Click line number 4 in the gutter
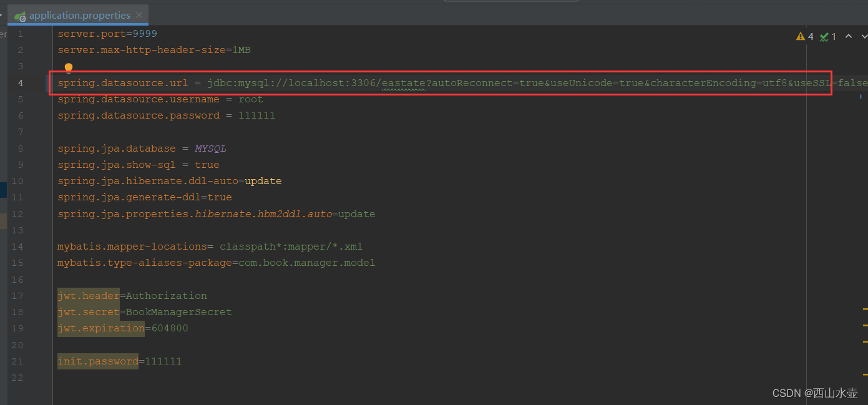Screen dimensions: 868x405 click(x=20, y=82)
